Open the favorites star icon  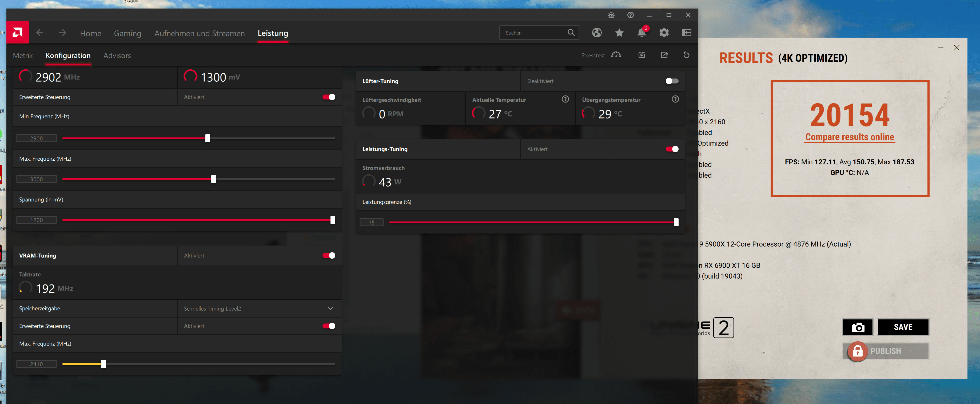click(x=619, y=33)
